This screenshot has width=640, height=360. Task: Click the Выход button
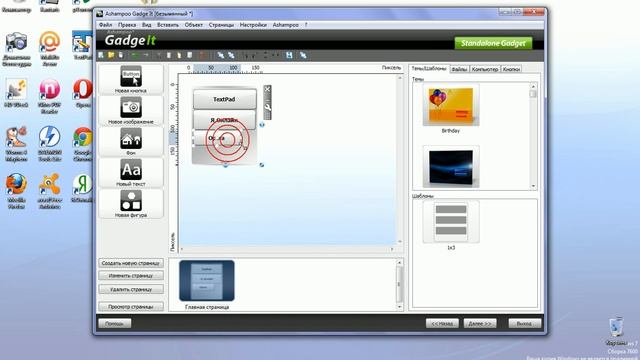(524, 323)
